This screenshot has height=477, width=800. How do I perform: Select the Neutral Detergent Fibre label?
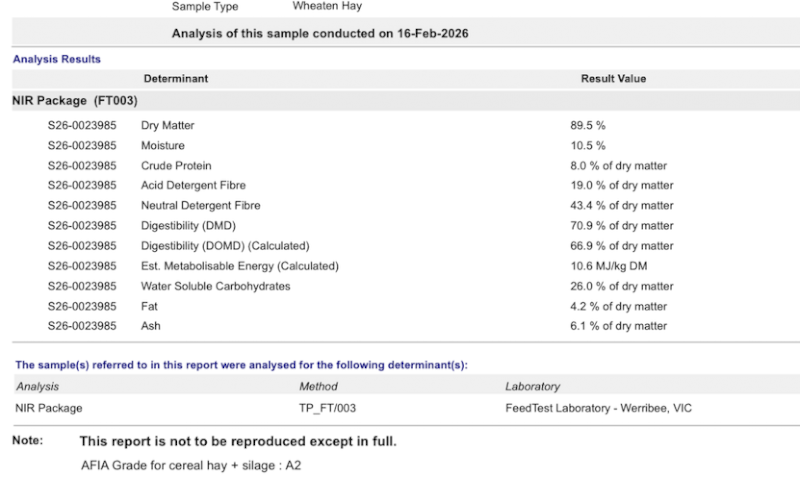point(201,206)
